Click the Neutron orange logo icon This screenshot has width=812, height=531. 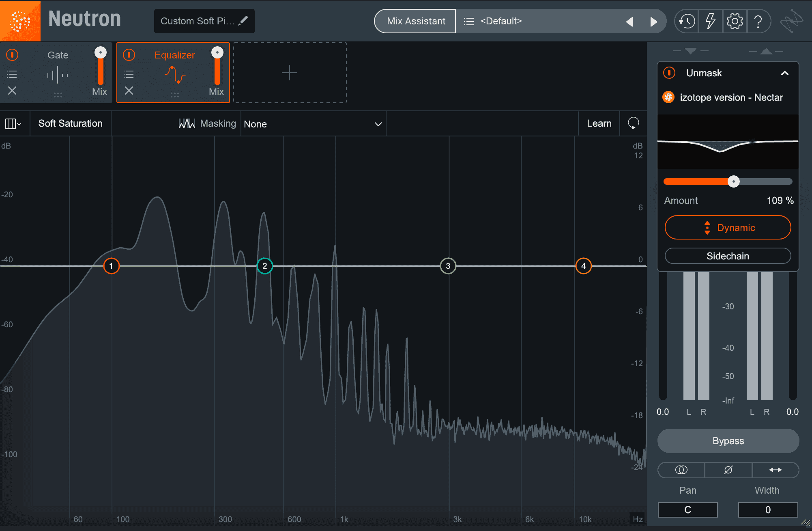[x=20, y=21]
